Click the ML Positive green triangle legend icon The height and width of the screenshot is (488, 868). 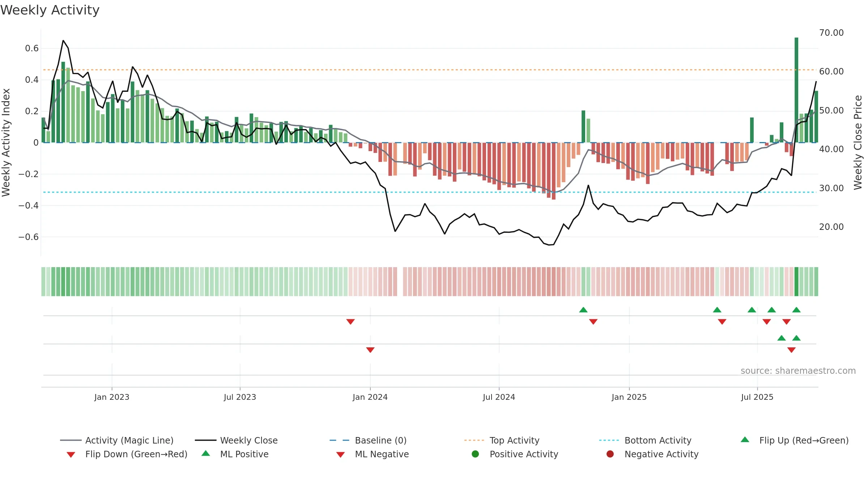206,453
